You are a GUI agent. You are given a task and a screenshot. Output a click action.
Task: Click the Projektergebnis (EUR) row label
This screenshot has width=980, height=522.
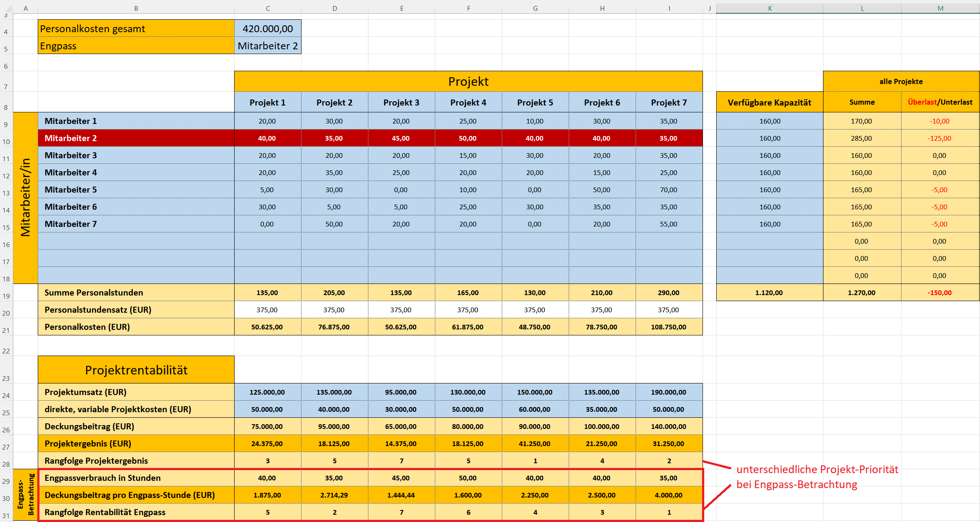point(136,444)
